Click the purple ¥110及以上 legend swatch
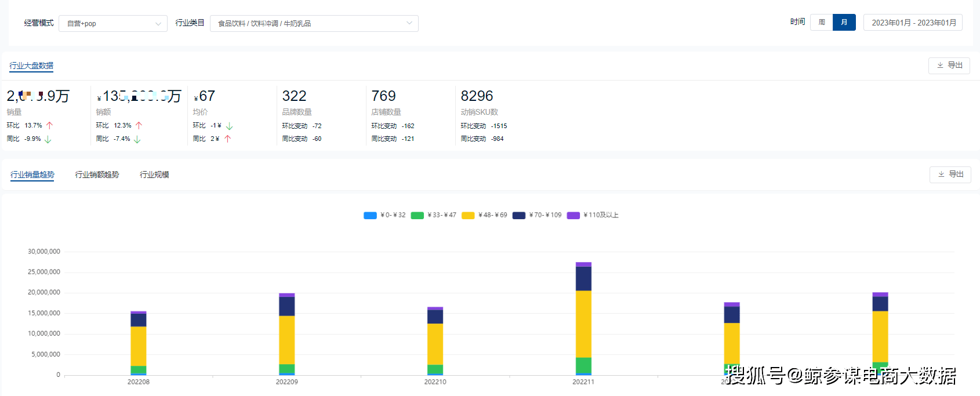This screenshot has height=396, width=980. (573, 215)
